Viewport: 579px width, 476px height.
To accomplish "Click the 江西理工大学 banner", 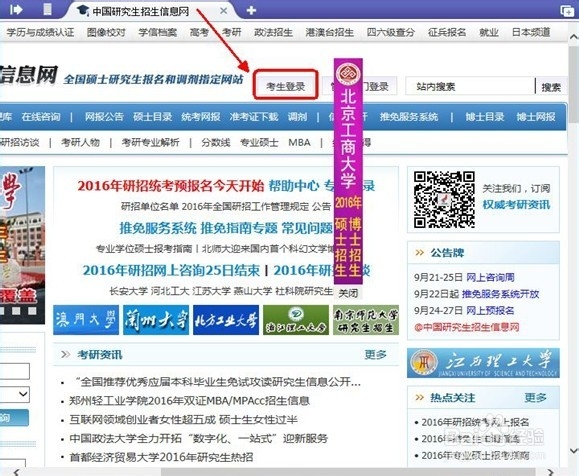I will 483,363.
